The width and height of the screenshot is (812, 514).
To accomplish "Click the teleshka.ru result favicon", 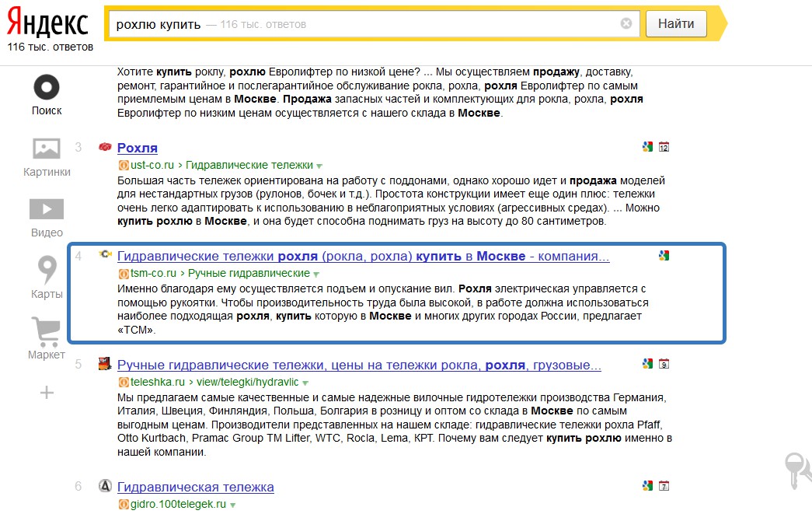I will [x=105, y=364].
